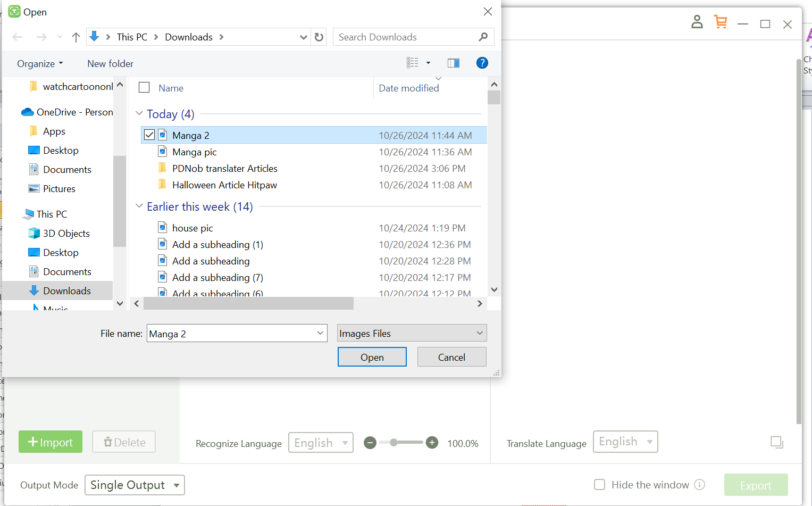812x506 pixels.
Task: Click the green Import button
Action: click(x=51, y=442)
